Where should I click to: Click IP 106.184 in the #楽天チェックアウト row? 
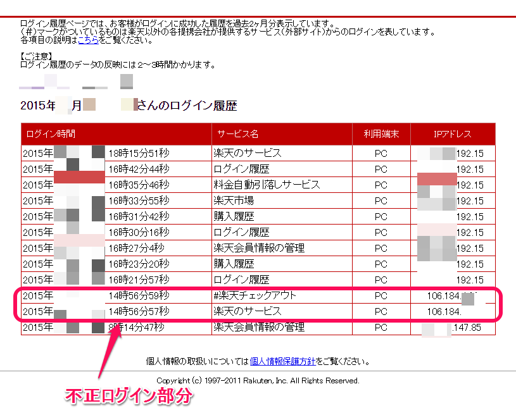point(444,295)
